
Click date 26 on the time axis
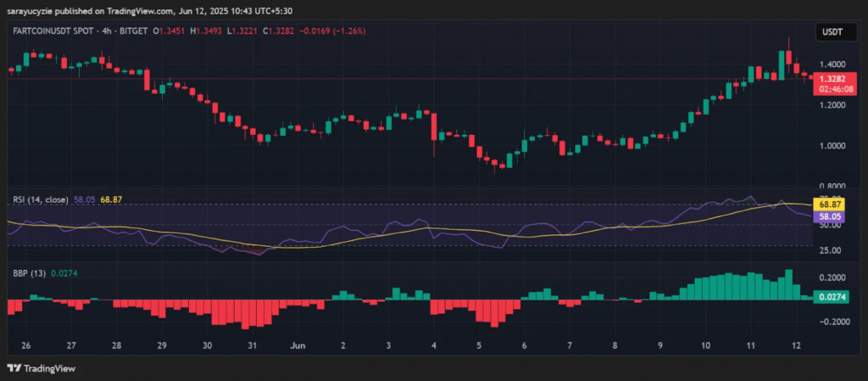(x=26, y=346)
